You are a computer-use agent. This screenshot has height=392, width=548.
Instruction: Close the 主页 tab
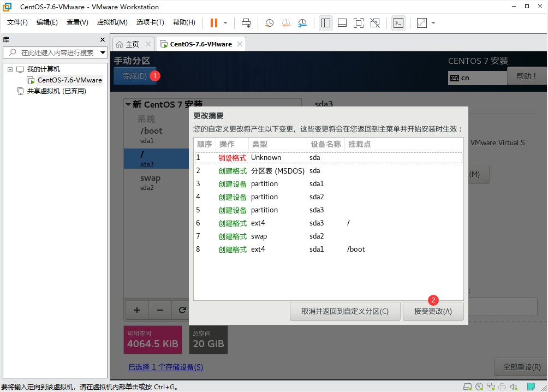pos(148,44)
